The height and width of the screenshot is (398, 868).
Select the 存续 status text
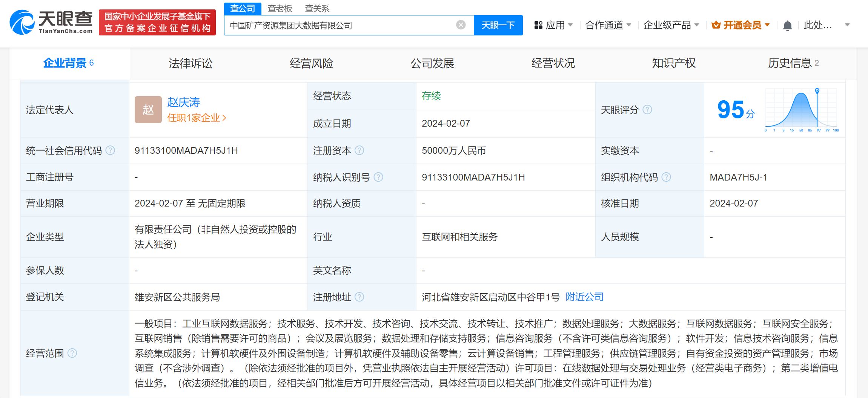click(431, 96)
